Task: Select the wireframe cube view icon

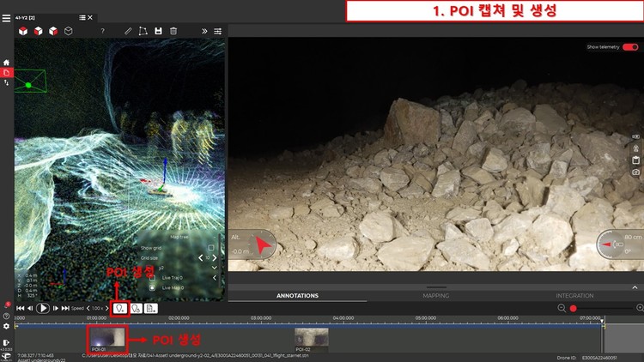Action: (x=69, y=31)
